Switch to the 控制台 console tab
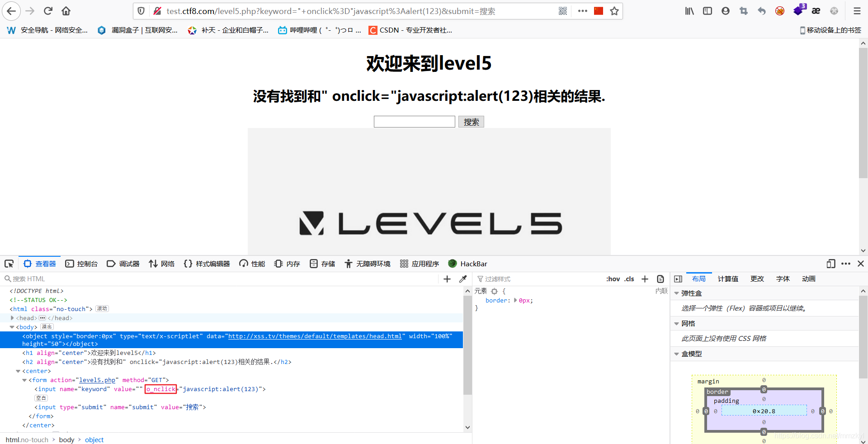The image size is (868, 444). (x=81, y=264)
